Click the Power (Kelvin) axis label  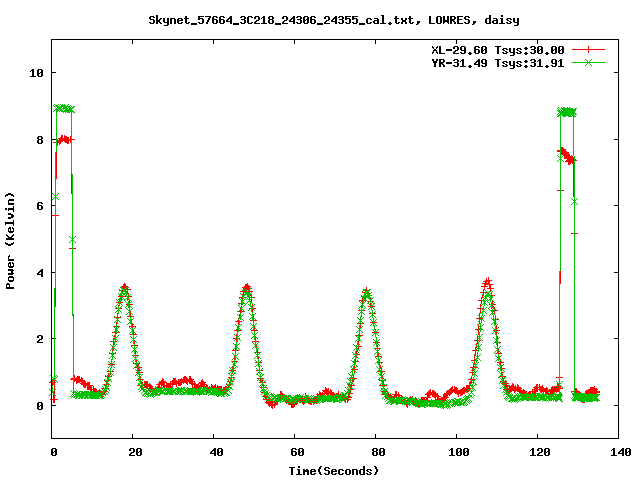pyautogui.click(x=10, y=241)
